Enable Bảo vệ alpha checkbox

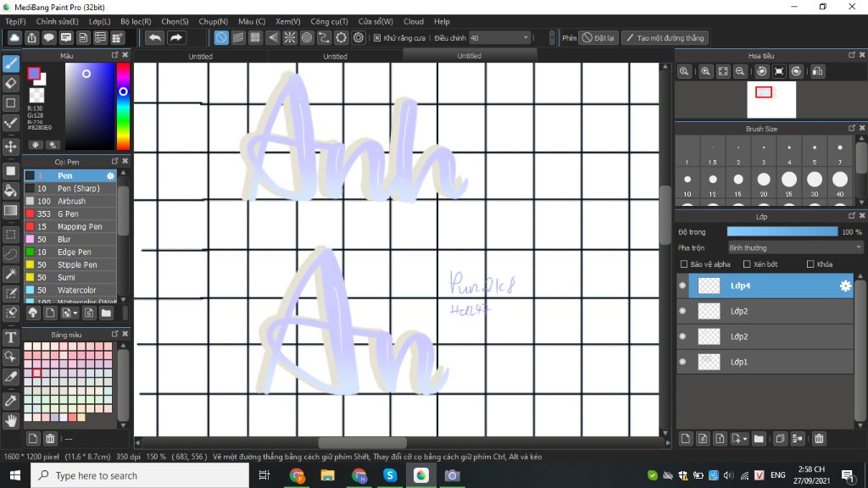coord(684,264)
